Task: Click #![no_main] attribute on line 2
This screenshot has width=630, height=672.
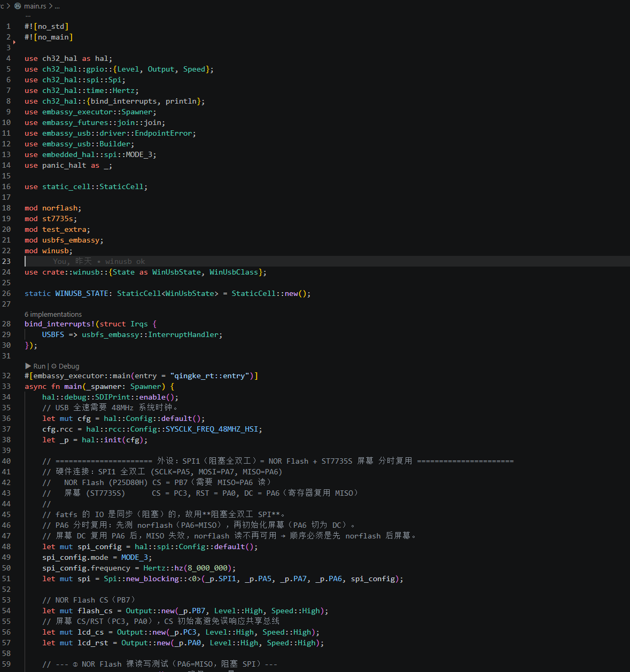Action: tap(49, 37)
